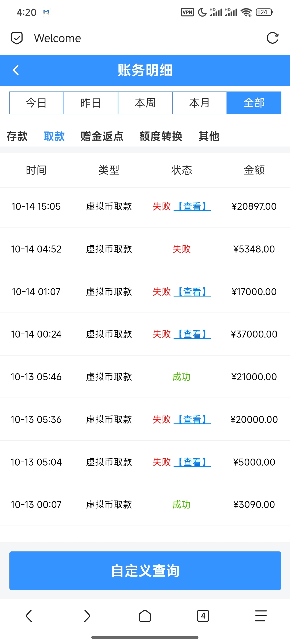Viewport: 290px width, 644px height.
Task: Tap the browser back navigation arrow
Action: click(29, 616)
